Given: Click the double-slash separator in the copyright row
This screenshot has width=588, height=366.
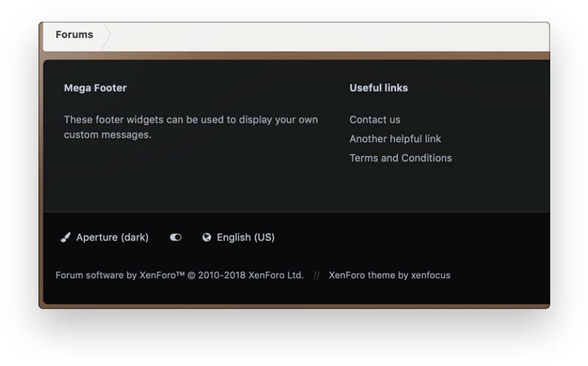Looking at the screenshot, I should 316,276.
